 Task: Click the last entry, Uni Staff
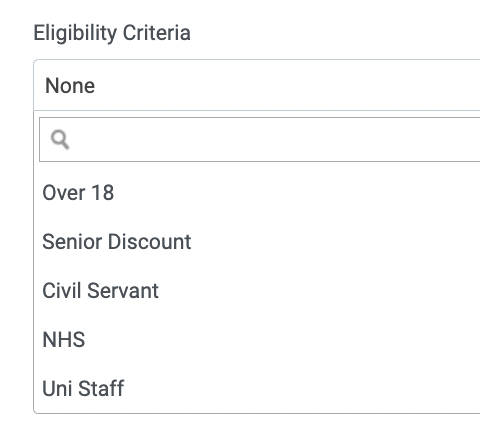click(x=257, y=389)
